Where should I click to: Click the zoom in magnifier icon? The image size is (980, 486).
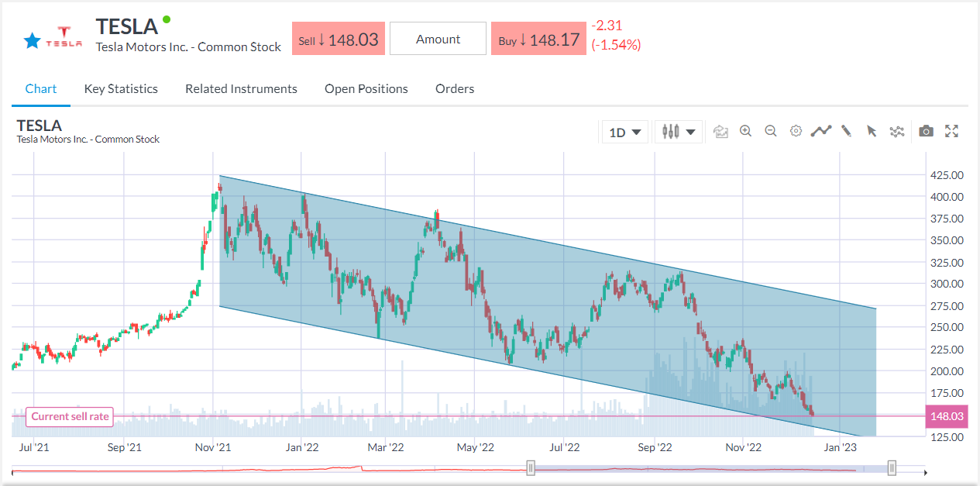[745, 131]
